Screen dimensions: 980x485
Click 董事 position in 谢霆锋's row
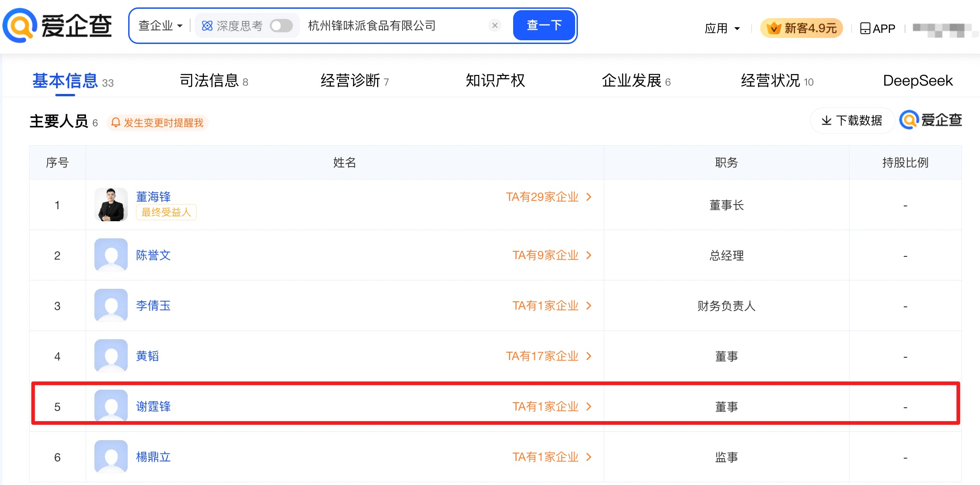pyautogui.click(x=726, y=407)
